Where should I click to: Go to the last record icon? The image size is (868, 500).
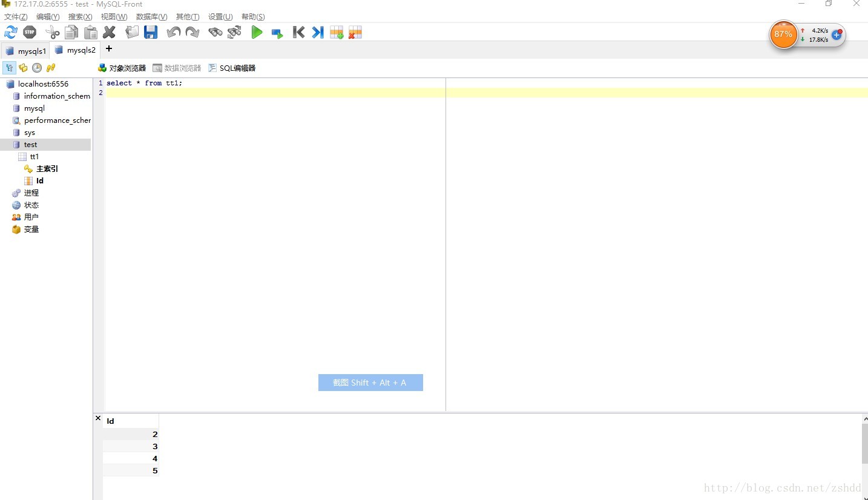coord(318,33)
